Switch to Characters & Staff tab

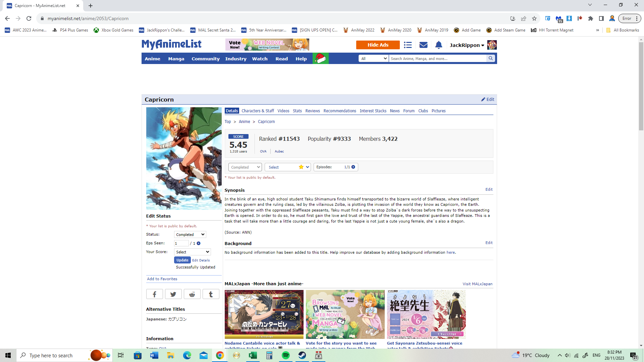[x=258, y=111]
